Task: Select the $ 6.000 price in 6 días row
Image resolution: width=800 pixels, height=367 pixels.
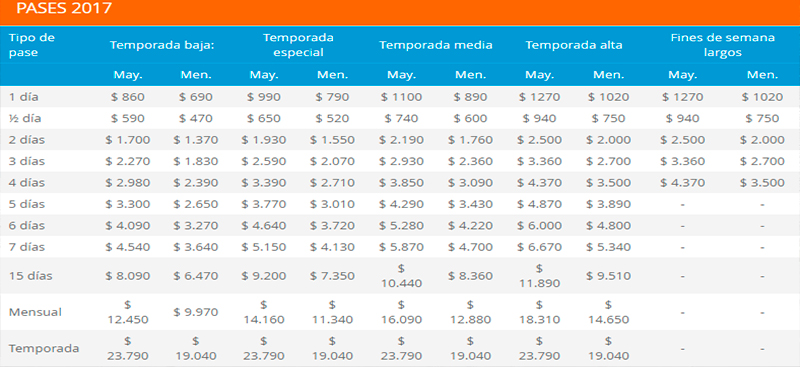Action: (539, 226)
